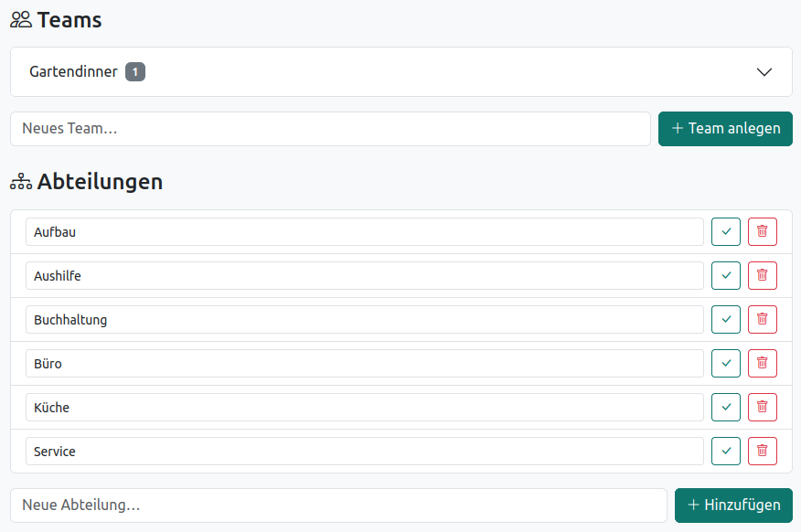801x532 pixels.
Task: Focus the Neues Team input field
Action: (x=330, y=129)
